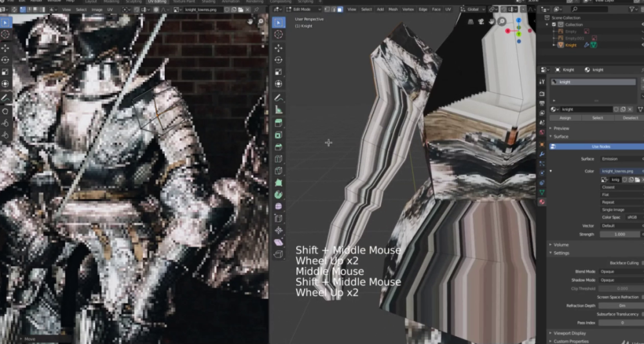Collapse the Settings panel
The image size is (644, 344).
pos(561,253)
